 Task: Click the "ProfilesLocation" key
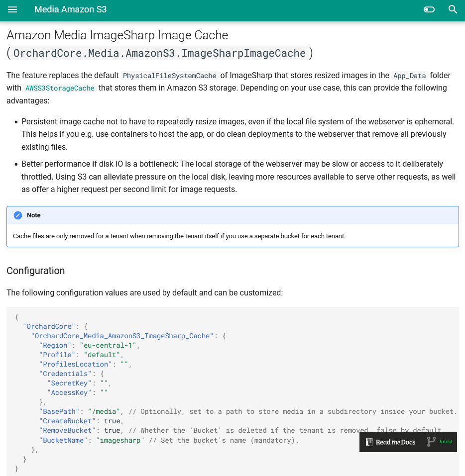75,364
